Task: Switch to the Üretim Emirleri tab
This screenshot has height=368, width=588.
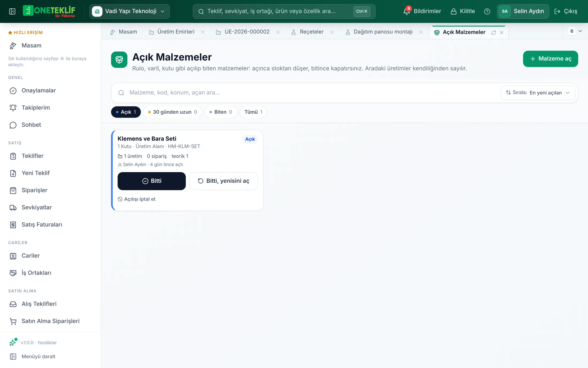Action: point(172,32)
